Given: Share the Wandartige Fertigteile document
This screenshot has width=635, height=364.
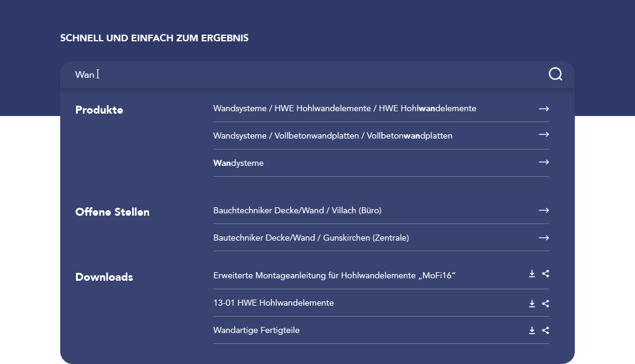Looking at the screenshot, I should click(546, 330).
